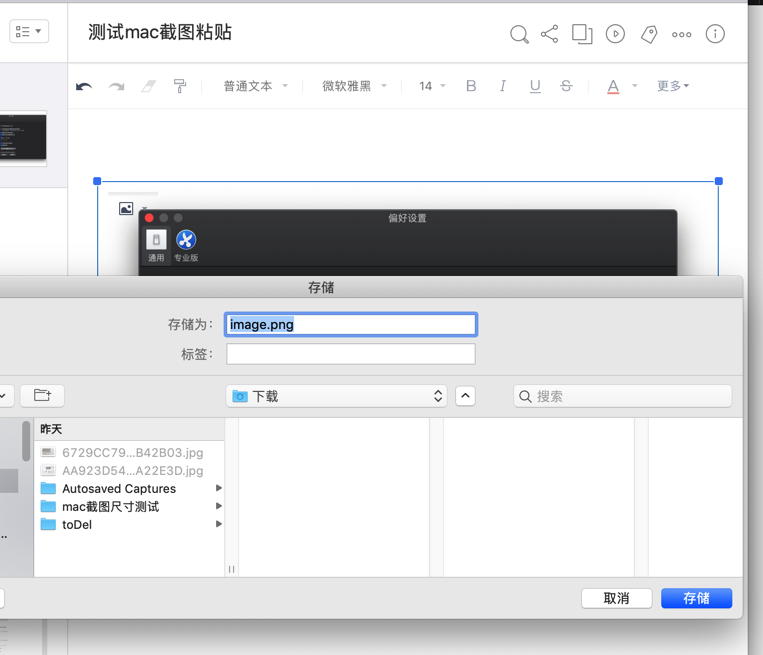Click the blue 存储 save button
This screenshot has width=763, height=655.
[696, 598]
